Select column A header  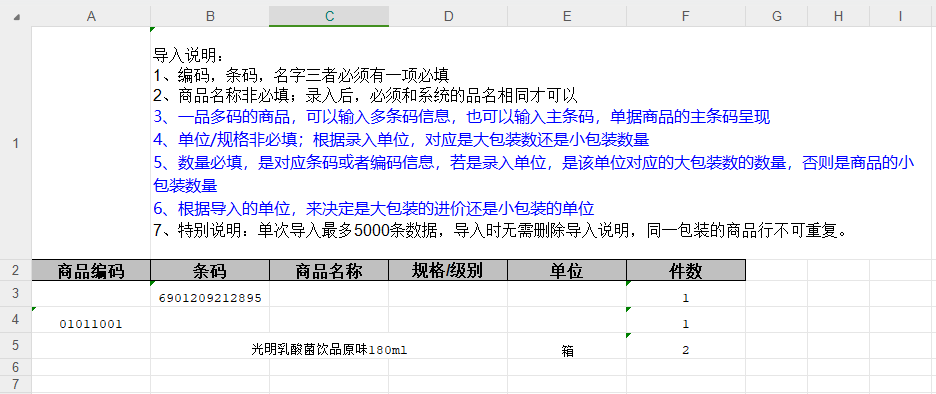coord(91,16)
